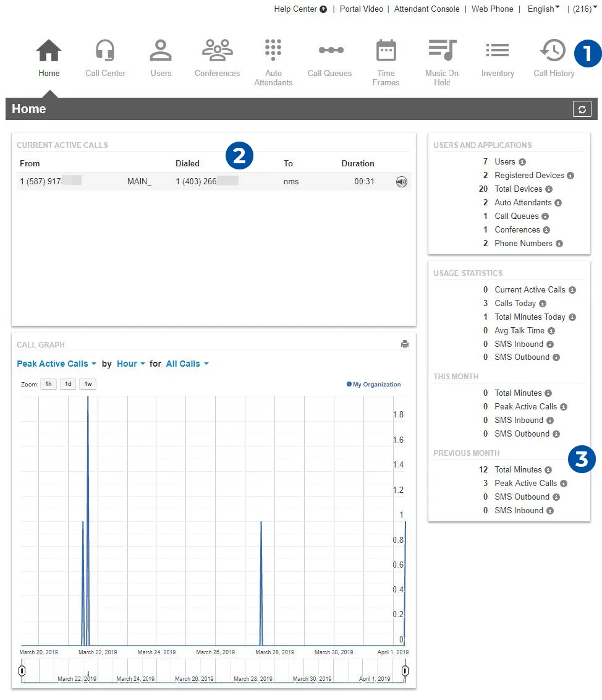Toggle My Organization legend series
This screenshot has width=602, height=700.
(x=373, y=385)
